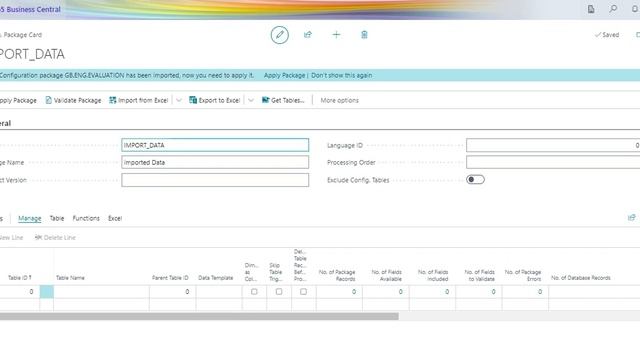Expand Export to Excel dropdown arrow

pyautogui.click(x=251, y=100)
